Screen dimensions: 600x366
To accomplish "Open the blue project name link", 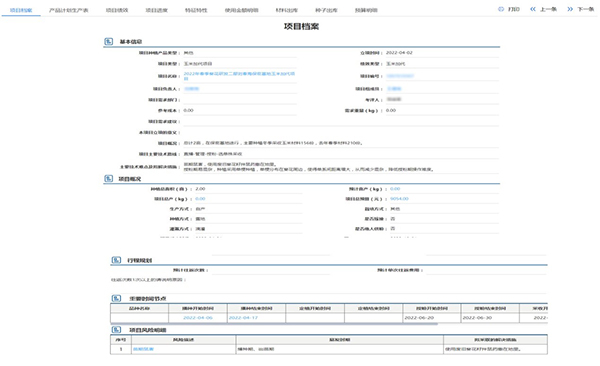I will pos(240,76).
